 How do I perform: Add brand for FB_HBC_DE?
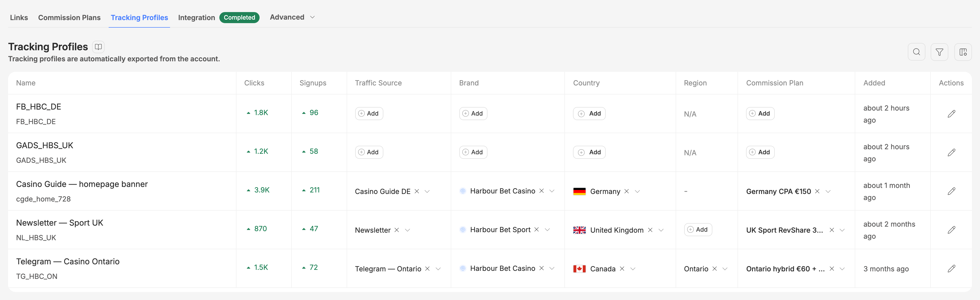[x=473, y=113]
